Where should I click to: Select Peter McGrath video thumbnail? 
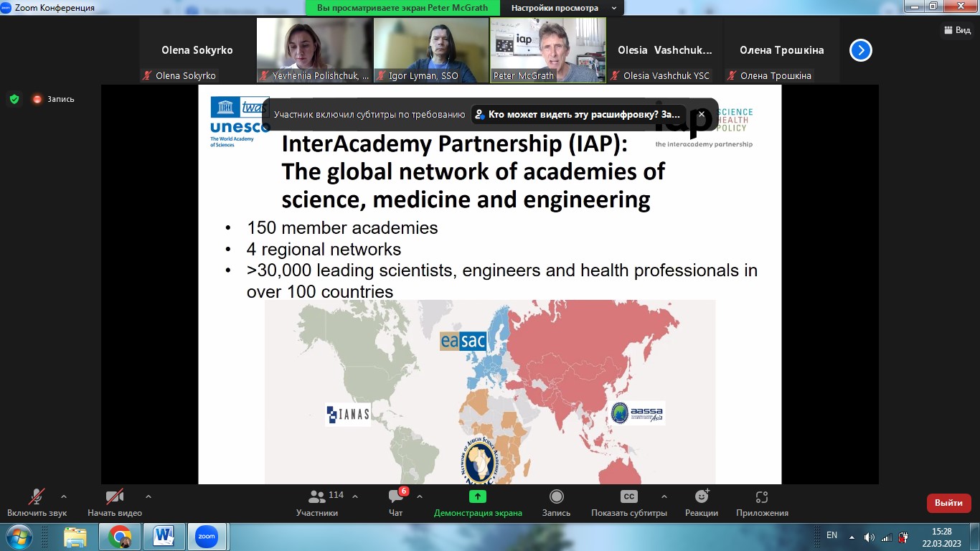548,50
